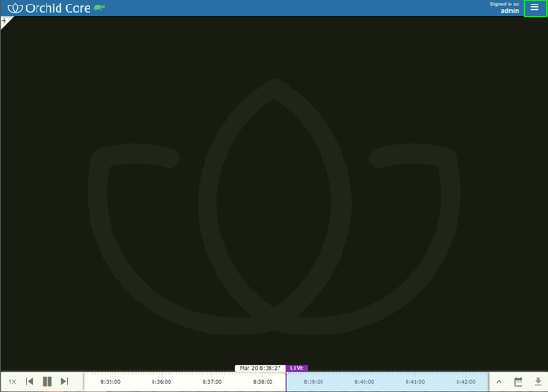The width and height of the screenshot is (548, 392).
Task: Seek the timeline to 8:35:00
Action: [111, 382]
